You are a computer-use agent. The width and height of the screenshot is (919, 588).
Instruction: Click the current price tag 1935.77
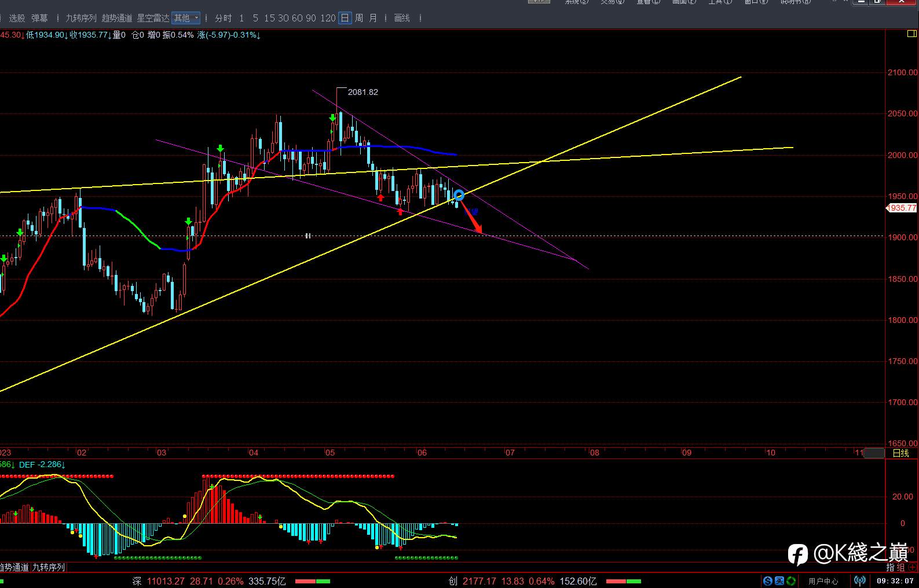(902, 208)
